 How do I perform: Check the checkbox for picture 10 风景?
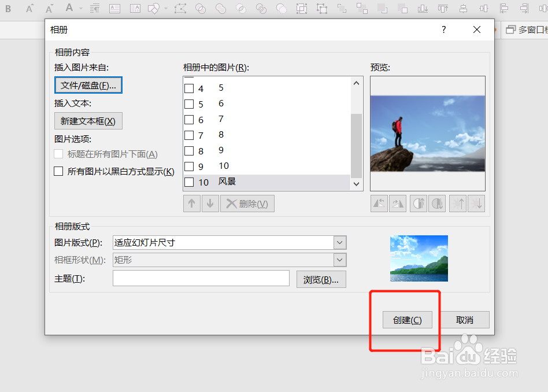tap(189, 182)
